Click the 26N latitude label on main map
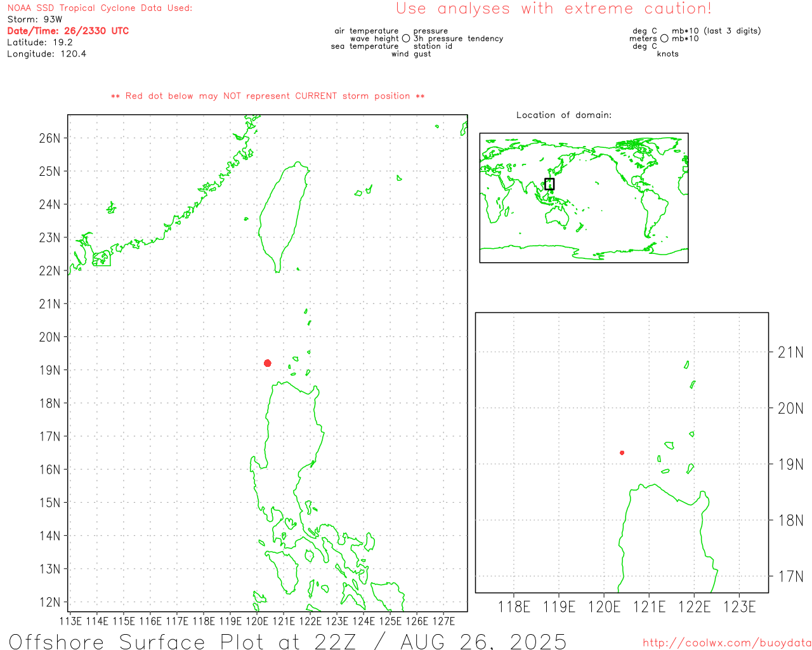Image resolution: width=812 pixels, height=650 pixels. (x=49, y=138)
